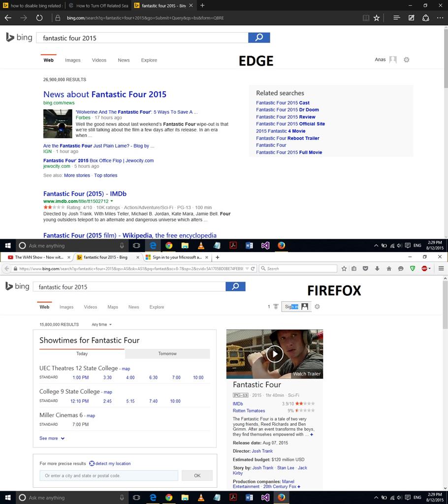This screenshot has width=448, height=504.
Task: Open Word from taskbar below Firefox window
Action: point(249,498)
